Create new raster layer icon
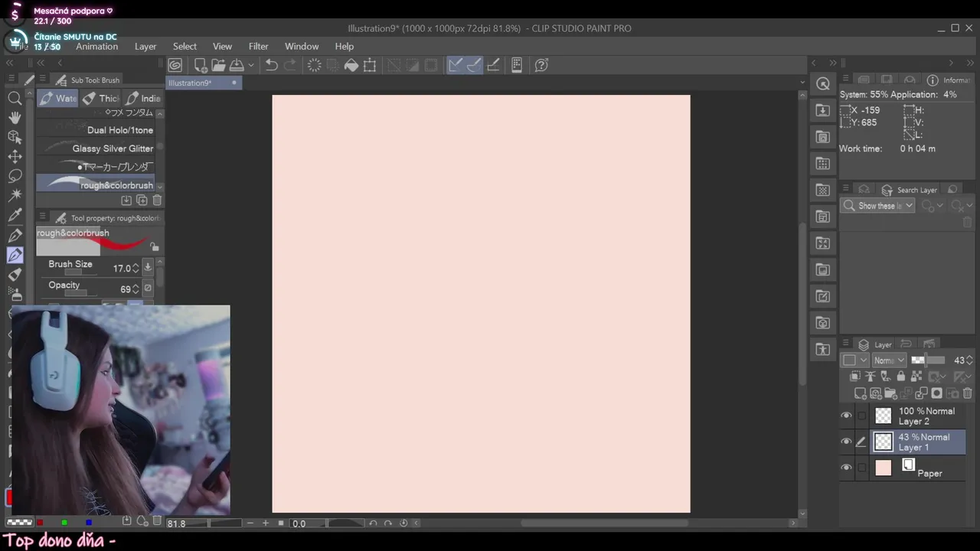This screenshot has width=980, height=551. tap(860, 393)
